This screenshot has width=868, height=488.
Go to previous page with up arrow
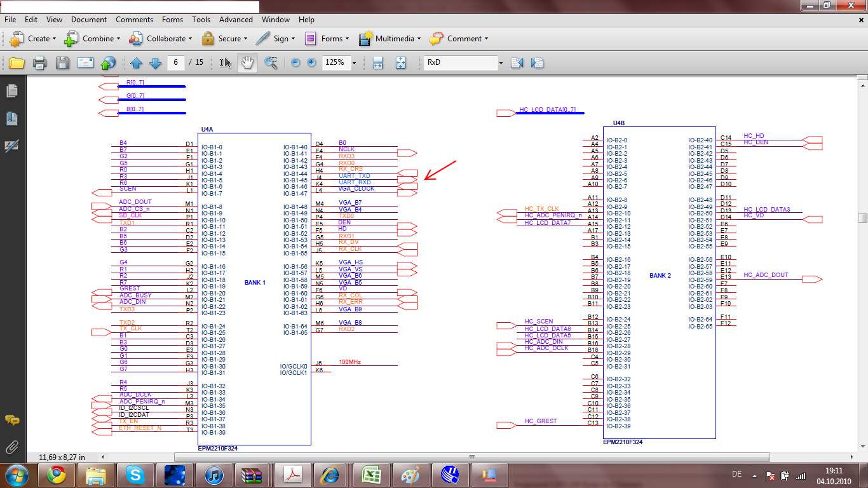(136, 63)
